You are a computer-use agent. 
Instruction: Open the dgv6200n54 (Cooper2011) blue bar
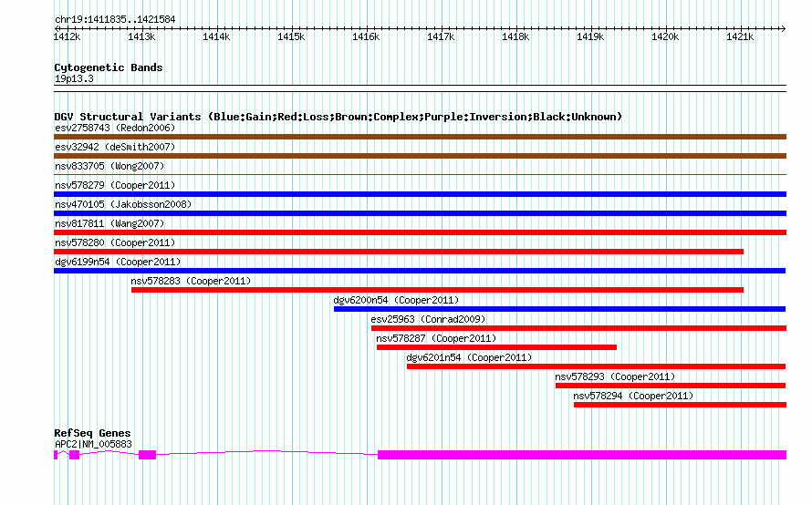(x=560, y=309)
